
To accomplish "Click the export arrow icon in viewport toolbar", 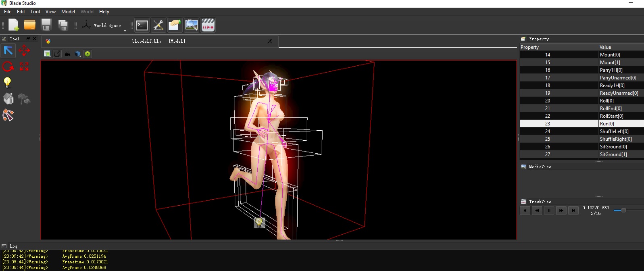I will point(57,54).
